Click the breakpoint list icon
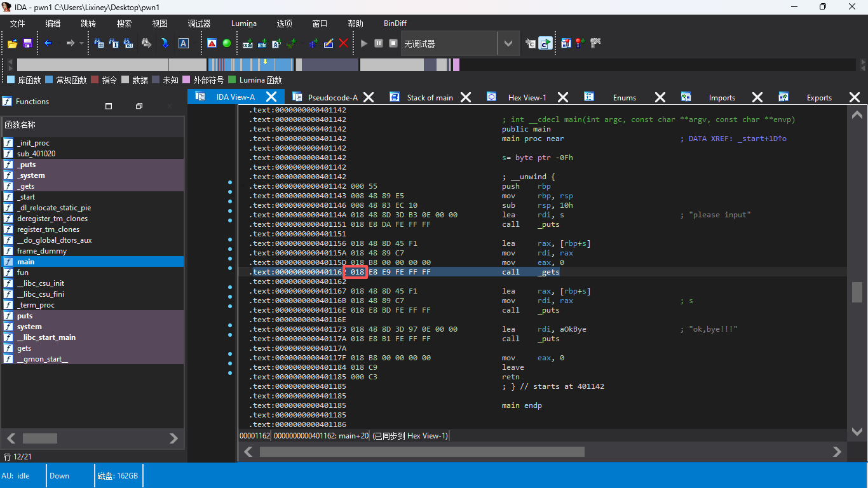The height and width of the screenshot is (488, 868). pos(566,43)
